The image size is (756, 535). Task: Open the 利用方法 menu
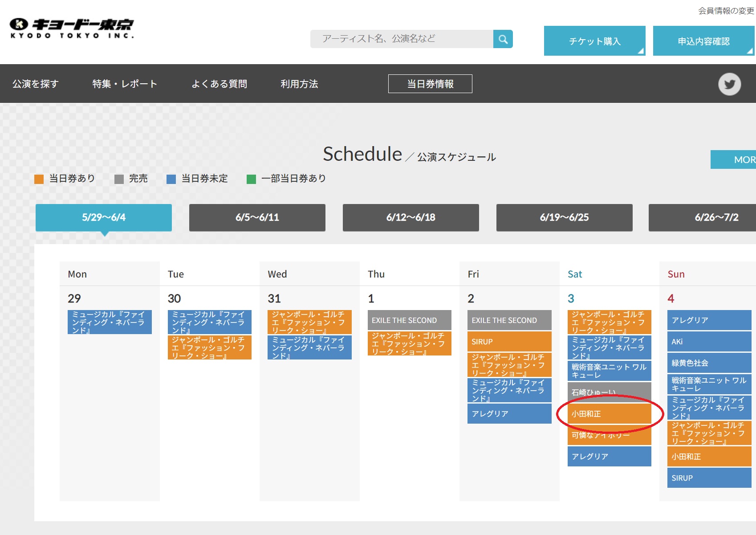click(299, 84)
